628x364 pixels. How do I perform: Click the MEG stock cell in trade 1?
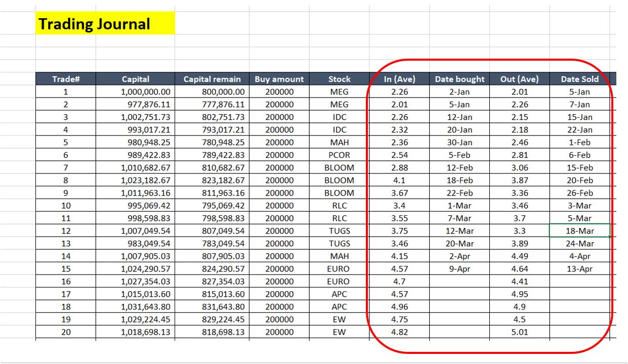(340, 92)
